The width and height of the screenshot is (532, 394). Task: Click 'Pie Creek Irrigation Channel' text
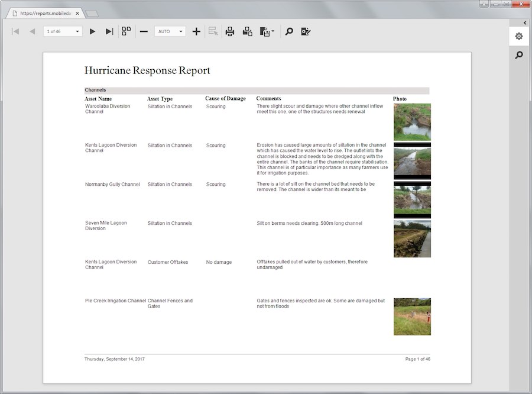(115, 301)
